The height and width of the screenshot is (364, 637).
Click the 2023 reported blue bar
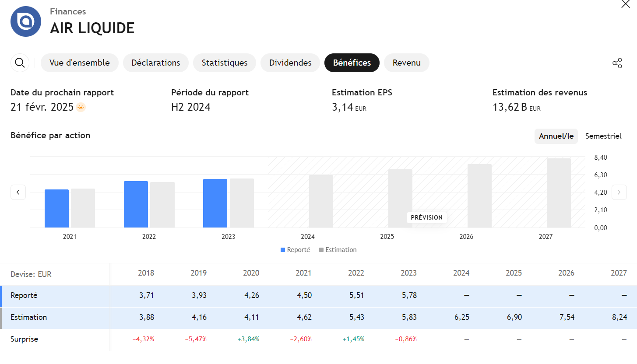tap(215, 203)
